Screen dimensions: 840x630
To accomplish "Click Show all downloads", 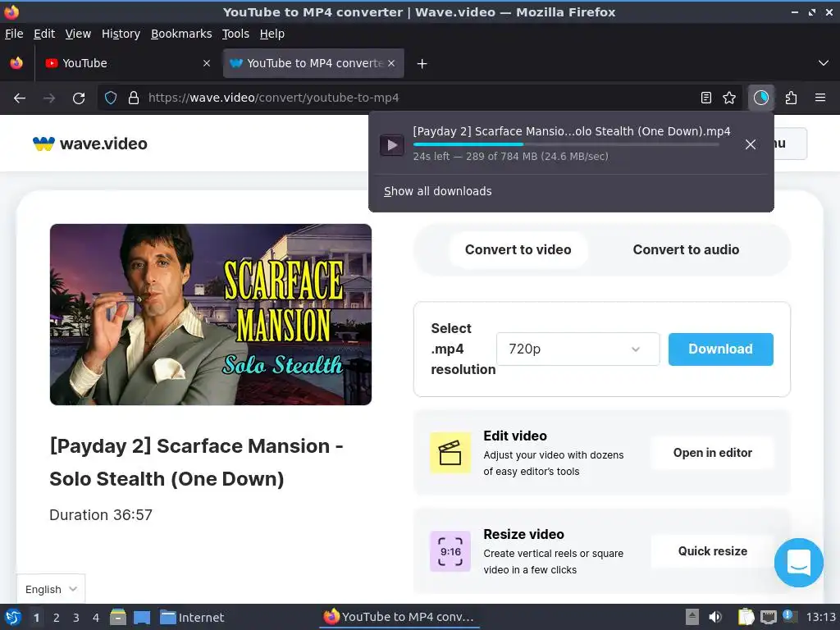I will [x=438, y=191].
